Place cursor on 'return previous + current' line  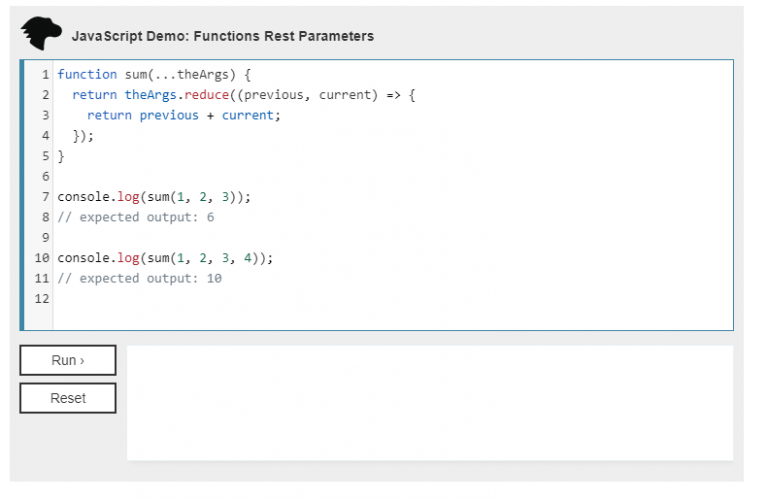(x=184, y=116)
